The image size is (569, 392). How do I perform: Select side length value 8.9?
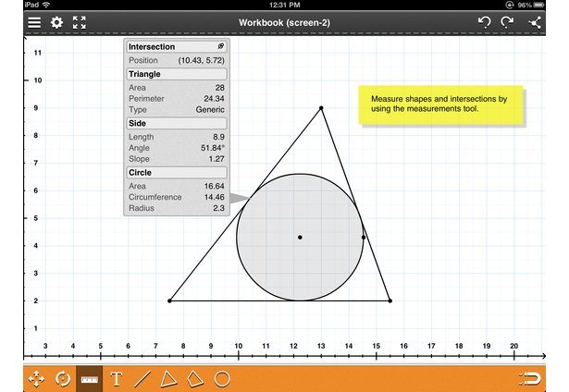tap(218, 137)
